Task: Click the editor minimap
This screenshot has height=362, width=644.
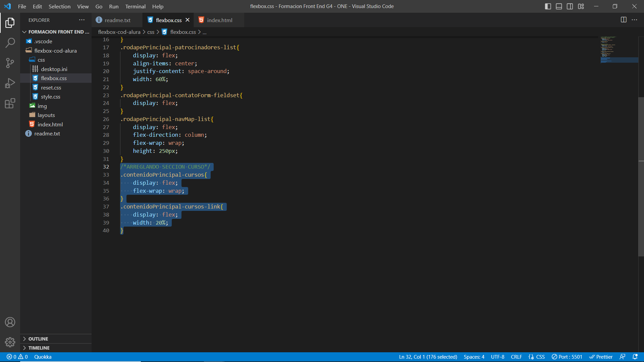Action: tap(619, 50)
